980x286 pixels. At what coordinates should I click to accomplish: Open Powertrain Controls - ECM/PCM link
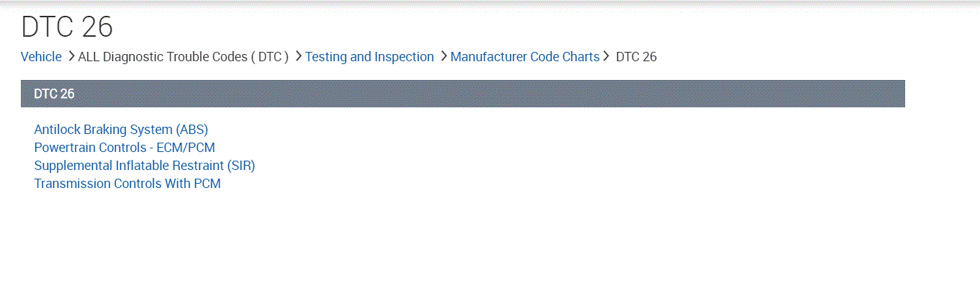124,148
